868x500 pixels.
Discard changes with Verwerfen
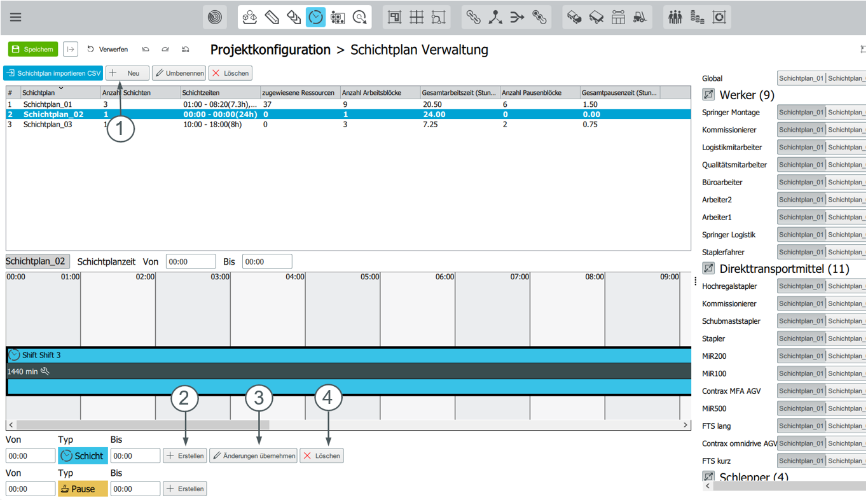pyautogui.click(x=107, y=49)
